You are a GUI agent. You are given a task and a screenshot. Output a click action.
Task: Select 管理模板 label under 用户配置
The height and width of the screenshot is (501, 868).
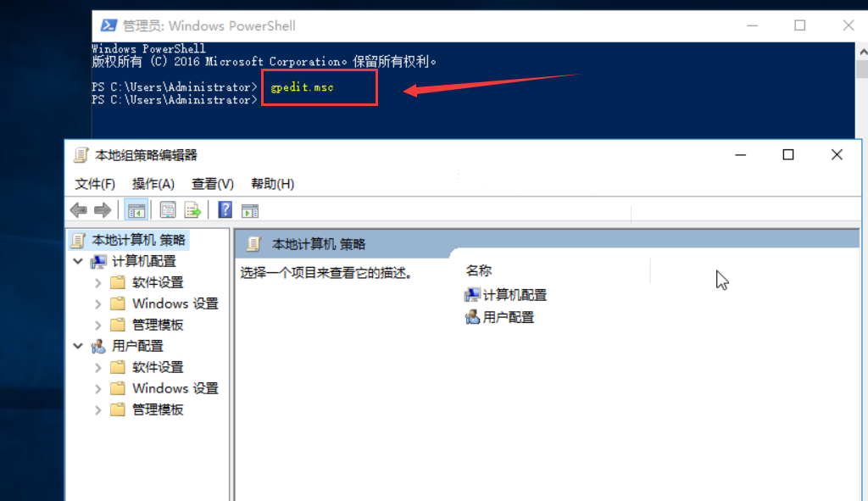coord(158,409)
